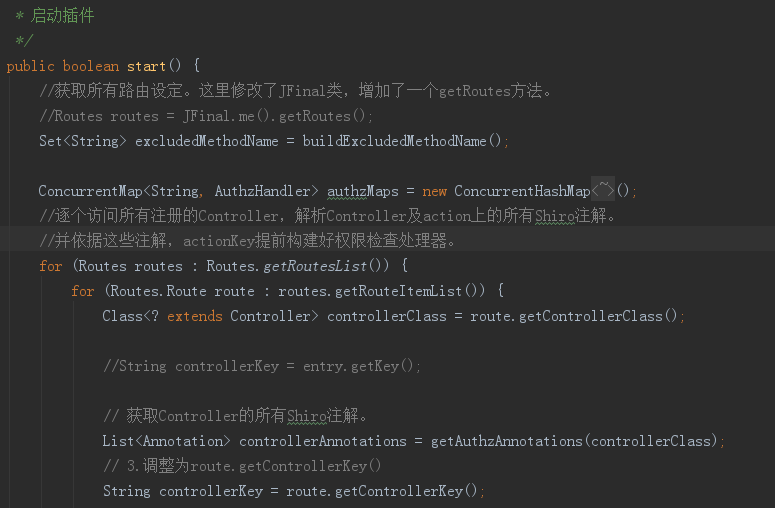The width and height of the screenshot is (775, 508).
Task: Click the commented JFinal.me().getRoutes() line
Action: click(x=206, y=116)
